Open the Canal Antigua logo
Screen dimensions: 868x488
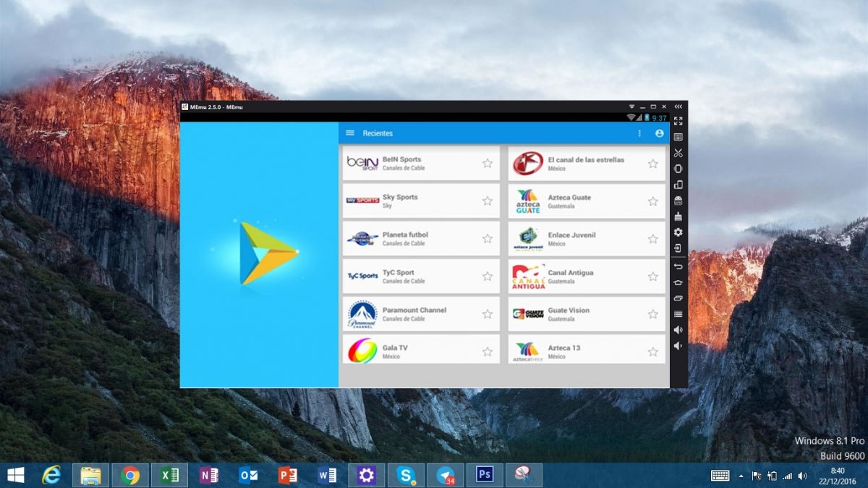point(528,277)
